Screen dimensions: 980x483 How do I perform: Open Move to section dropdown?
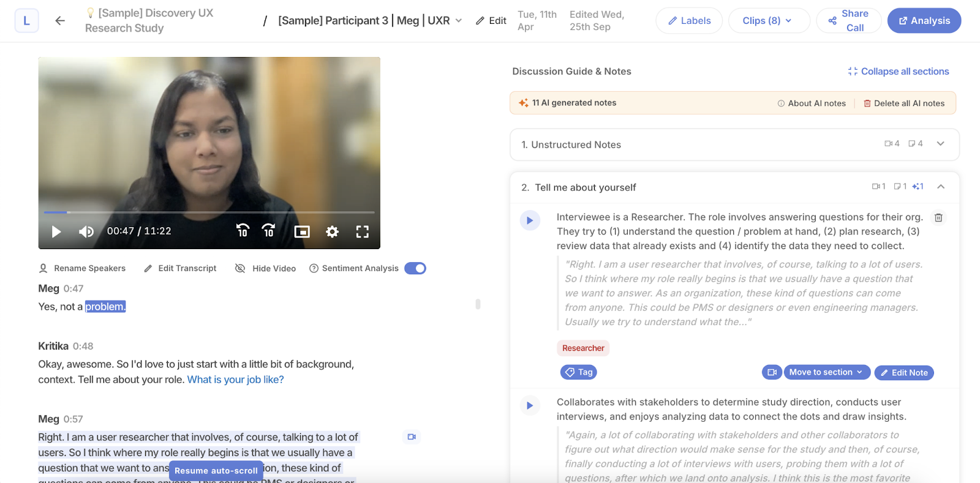pos(827,372)
